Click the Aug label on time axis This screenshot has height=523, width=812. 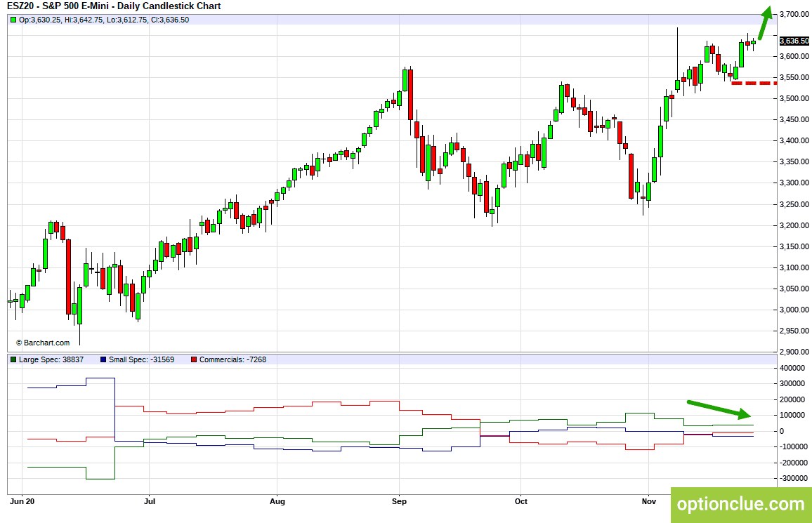coord(277,501)
